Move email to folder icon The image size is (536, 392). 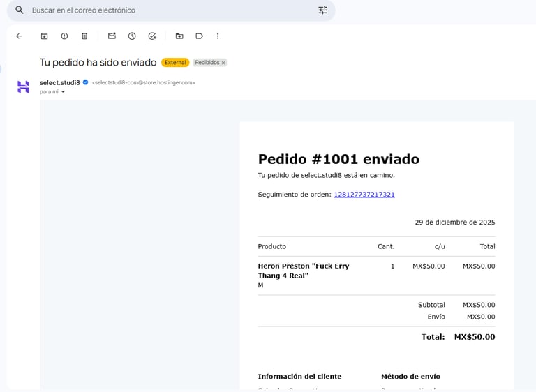pyautogui.click(x=179, y=36)
